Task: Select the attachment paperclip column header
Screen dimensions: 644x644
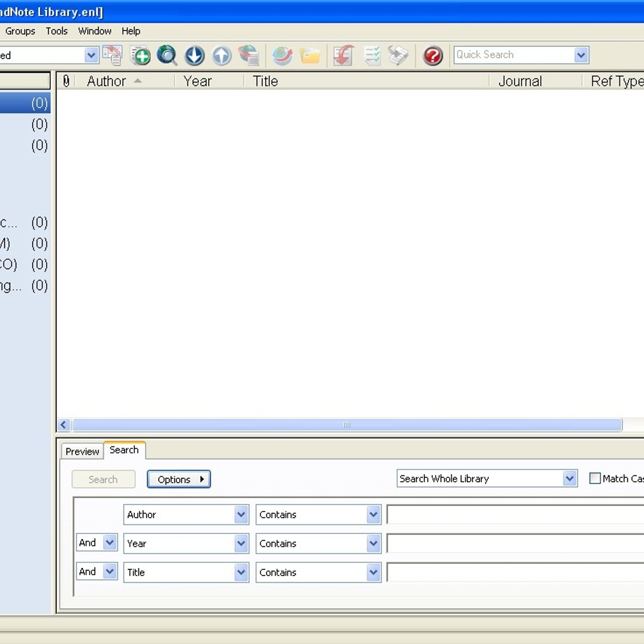Action: pyautogui.click(x=65, y=81)
